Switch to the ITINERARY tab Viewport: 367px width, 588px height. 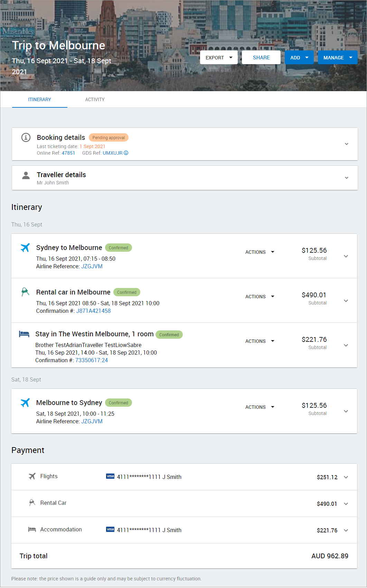[40, 99]
